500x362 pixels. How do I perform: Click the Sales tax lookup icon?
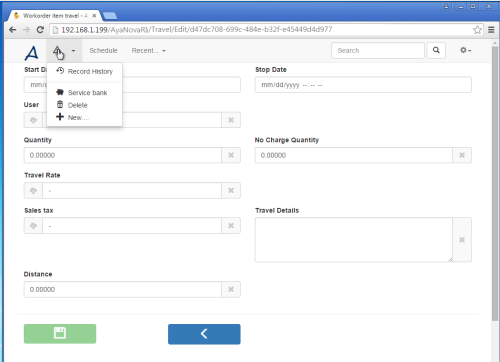click(33, 226)
